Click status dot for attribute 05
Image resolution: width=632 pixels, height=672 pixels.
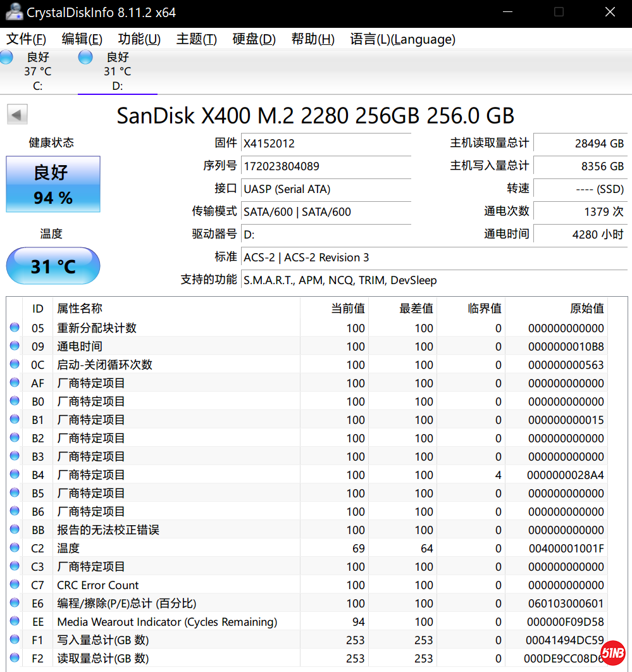15,328
